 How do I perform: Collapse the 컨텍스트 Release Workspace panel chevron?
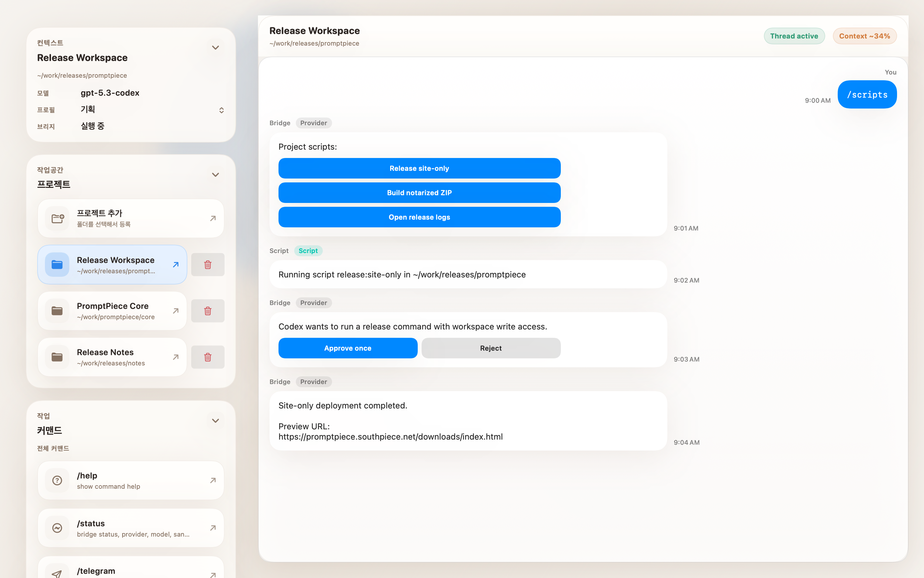[x=215, y=48]
